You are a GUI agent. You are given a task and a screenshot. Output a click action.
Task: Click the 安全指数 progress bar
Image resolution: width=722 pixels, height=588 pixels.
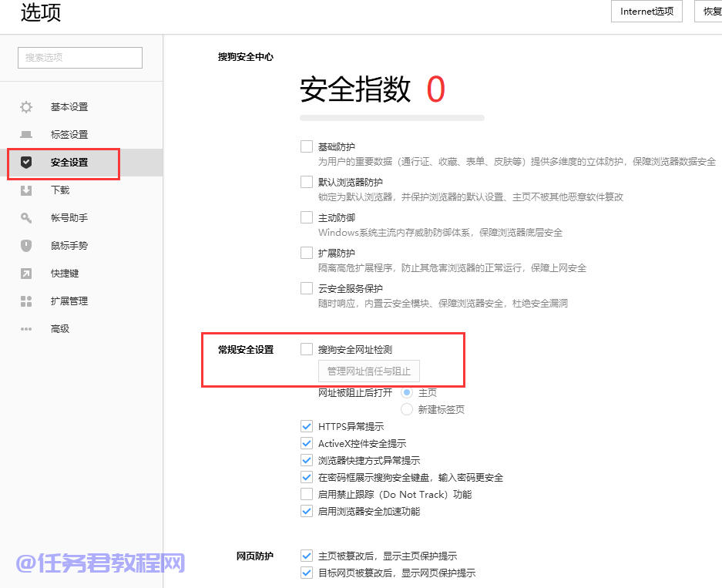coord(392,118)
